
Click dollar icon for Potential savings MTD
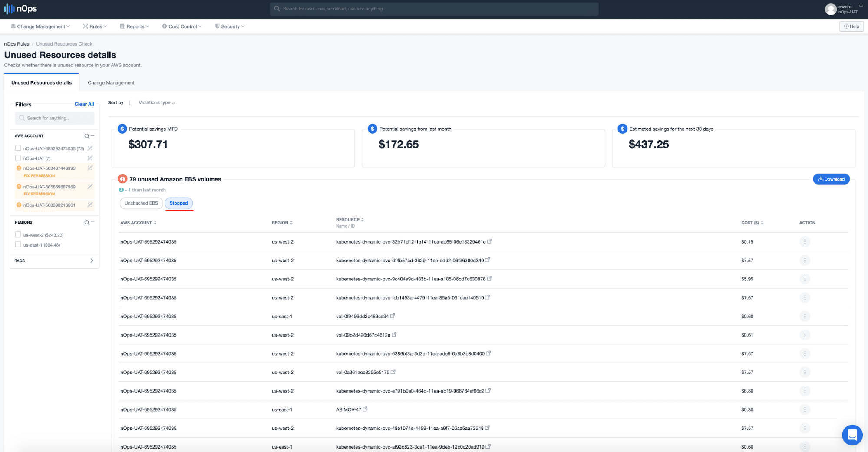pyautogui.click(x=122, y=129)
